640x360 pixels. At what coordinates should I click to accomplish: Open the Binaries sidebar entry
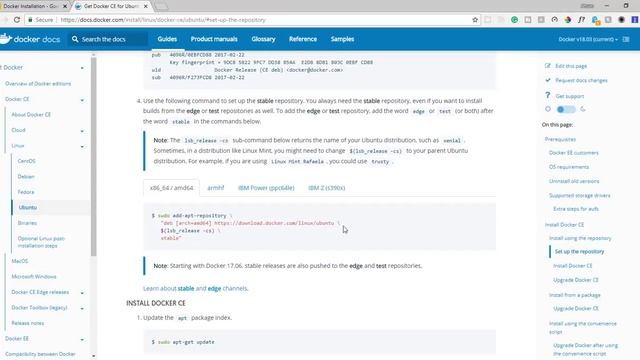(27, 223)
